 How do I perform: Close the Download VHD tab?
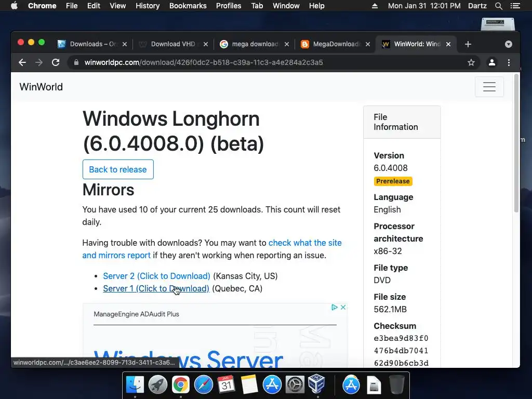point(206,44)
